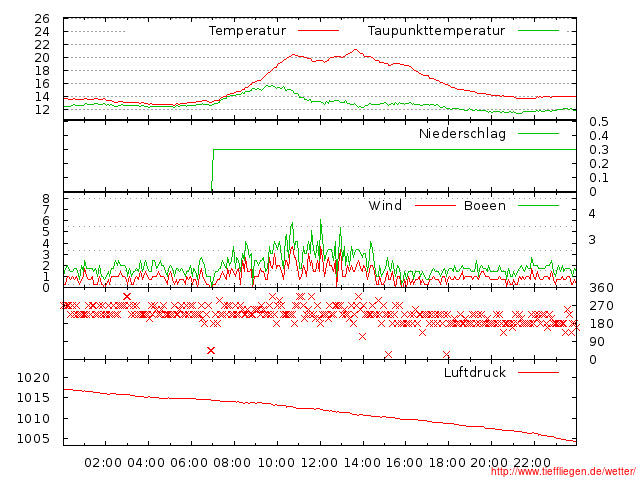The image size is (640, 480).
Task: Click the 90 wind direction axis value
Action: (597, 342)
